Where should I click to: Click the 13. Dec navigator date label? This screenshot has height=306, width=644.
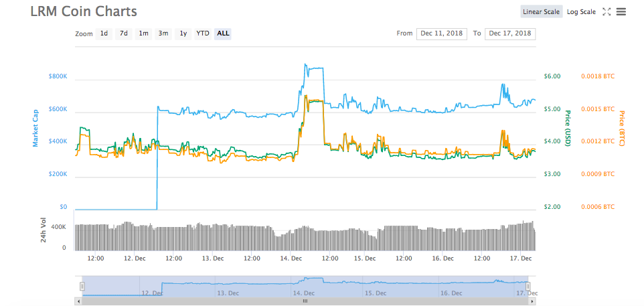pos(228,293)
